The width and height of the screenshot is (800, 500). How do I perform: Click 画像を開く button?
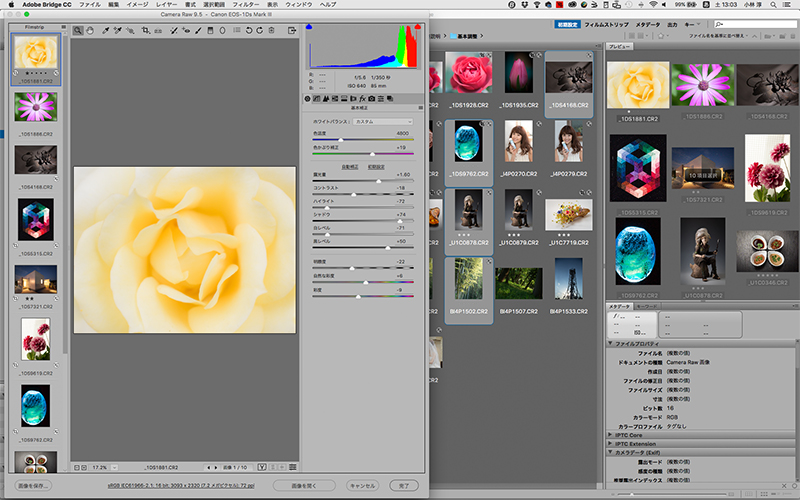click(304, 485)
